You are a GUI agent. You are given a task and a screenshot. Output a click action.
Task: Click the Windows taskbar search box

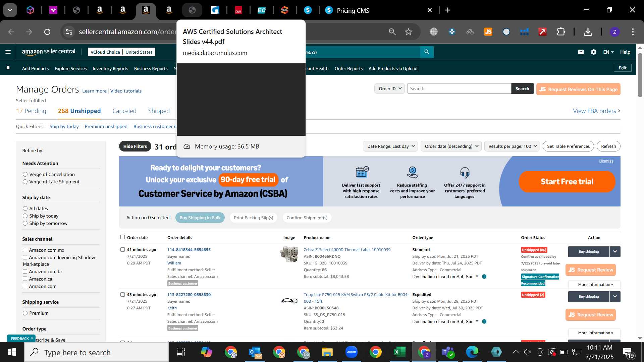97,352
